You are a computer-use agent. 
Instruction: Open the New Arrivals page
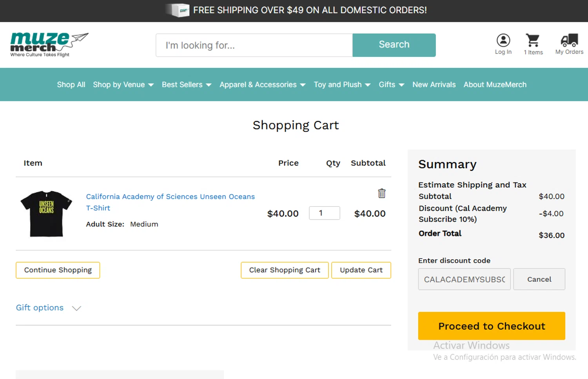pyautogui.click(x=434, y=85)
